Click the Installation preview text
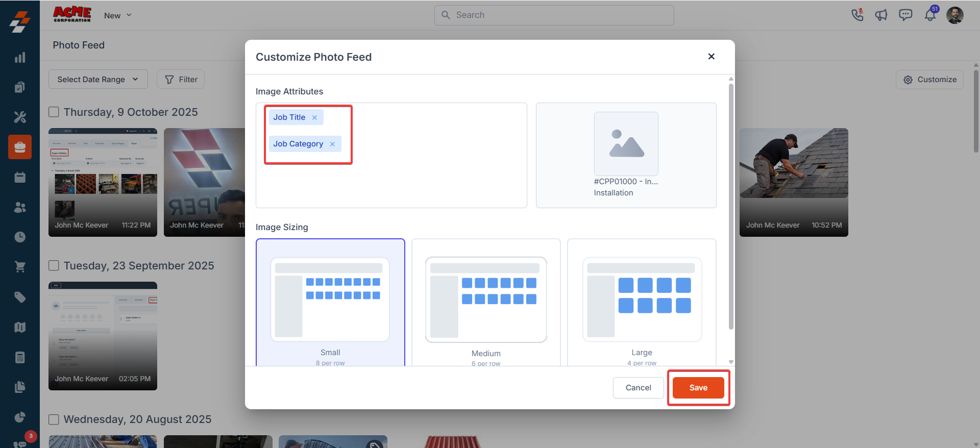980x448 pixels. tap(614, 193)
